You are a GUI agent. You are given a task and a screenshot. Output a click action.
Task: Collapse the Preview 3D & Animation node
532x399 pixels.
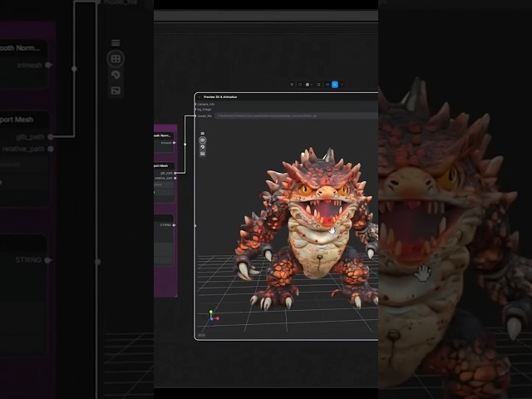[x=199, y=97]
